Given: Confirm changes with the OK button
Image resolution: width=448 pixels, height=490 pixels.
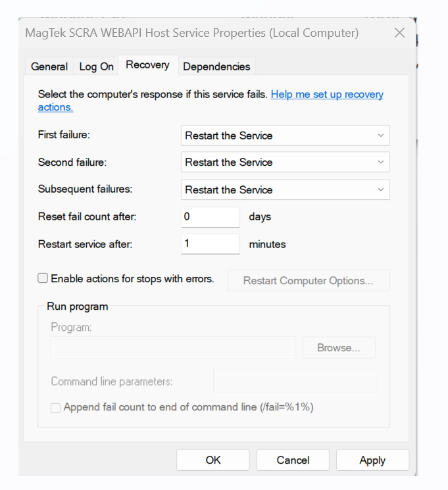Looking at the screenshot, I should coord(213,460).
